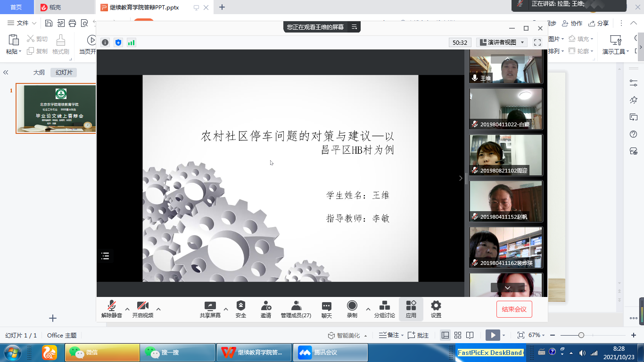Click the meeting info icon
644x362 pixels.
coord(105,42)
